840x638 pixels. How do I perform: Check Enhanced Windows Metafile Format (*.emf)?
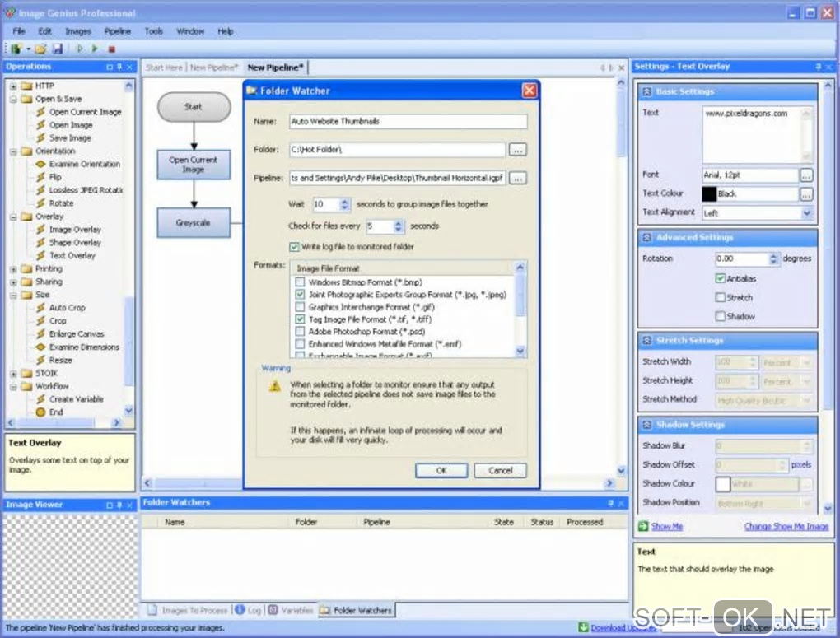click(x=300, y=344)
